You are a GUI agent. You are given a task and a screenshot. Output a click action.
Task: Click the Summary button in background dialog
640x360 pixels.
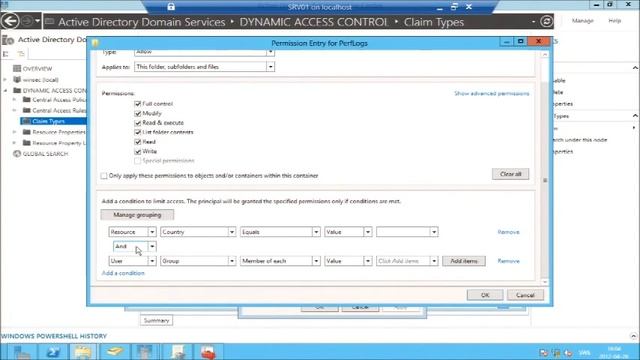(156, 320)
